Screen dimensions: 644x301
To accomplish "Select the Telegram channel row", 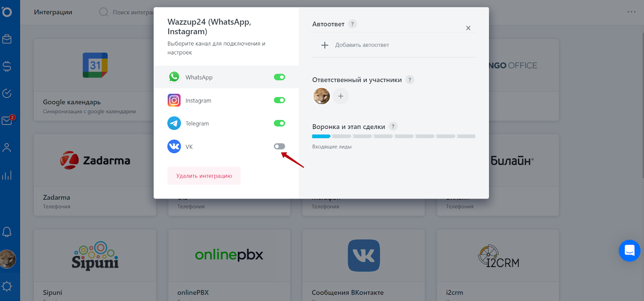I will click(x=226, y=123).
